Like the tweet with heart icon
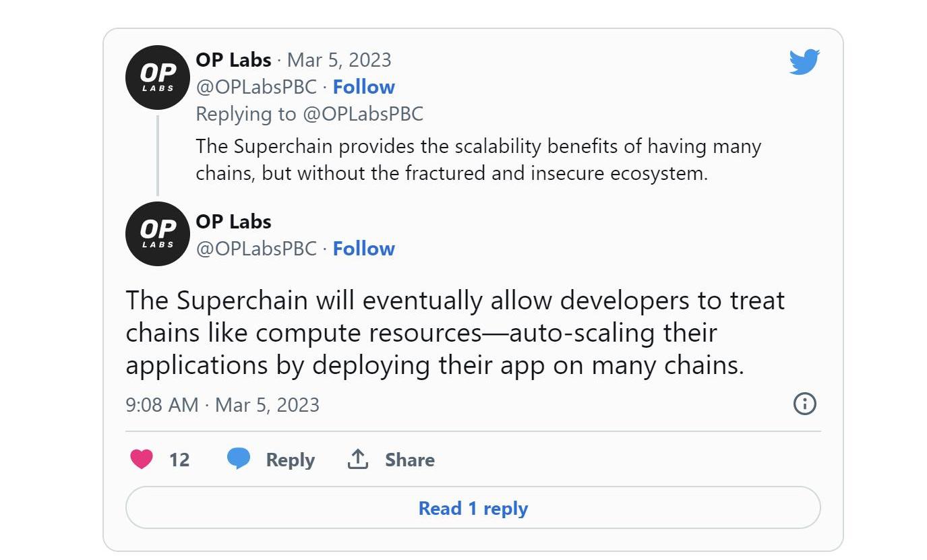The image size is (927, 560). [x=141, y=460]
